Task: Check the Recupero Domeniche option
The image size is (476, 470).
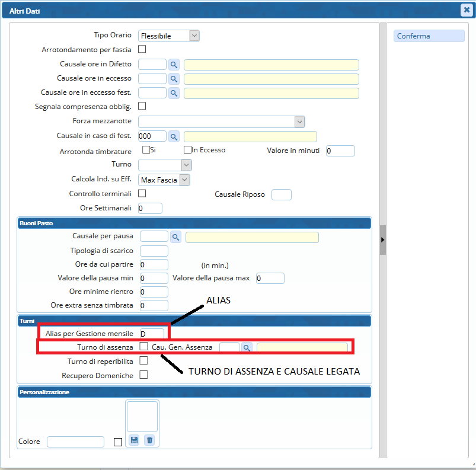Action: [x=143, y=375]
